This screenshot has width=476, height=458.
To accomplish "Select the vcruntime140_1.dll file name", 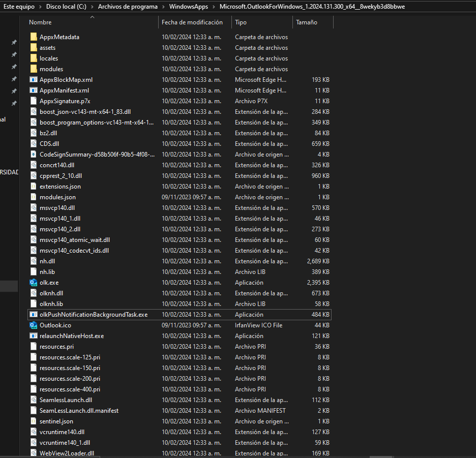I will click(x=65, y=443).
